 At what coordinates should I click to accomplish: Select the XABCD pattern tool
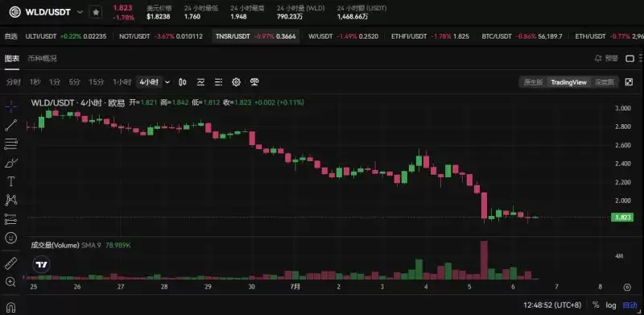(11, 201)
